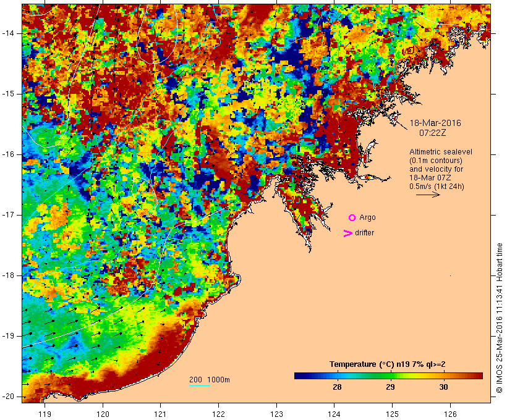Click the '-20' latitude axis label
The height and width of the screenshot is (420, 507).
[x=8, y=397]
